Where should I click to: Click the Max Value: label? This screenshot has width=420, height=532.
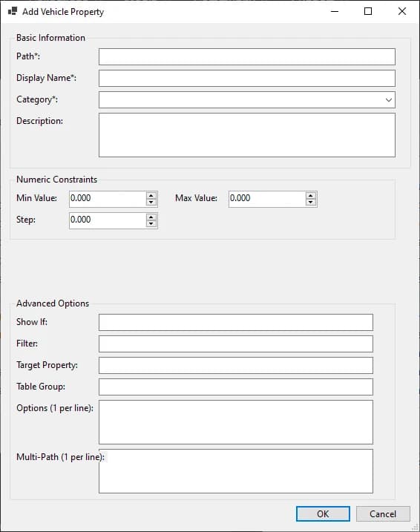pyautogui.click(x=196, y=198)
